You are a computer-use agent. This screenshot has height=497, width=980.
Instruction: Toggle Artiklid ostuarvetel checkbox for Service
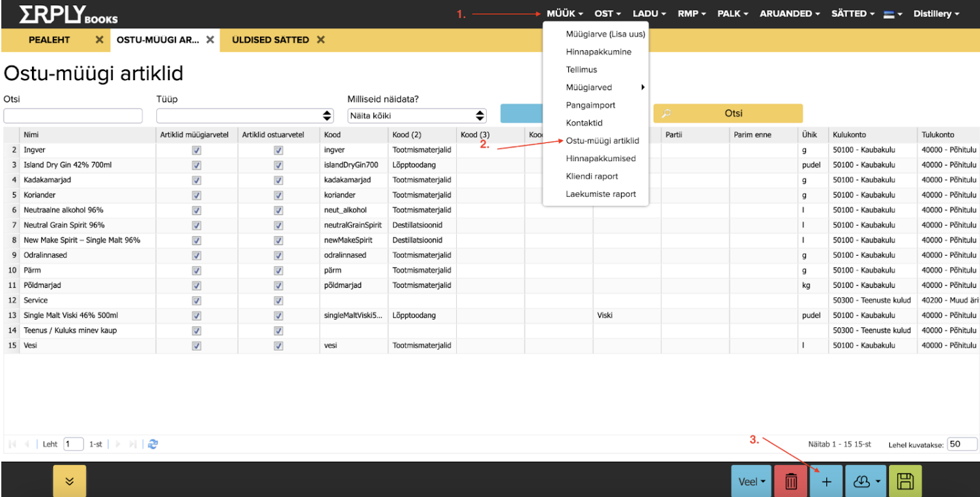click(x=278, y=301)
